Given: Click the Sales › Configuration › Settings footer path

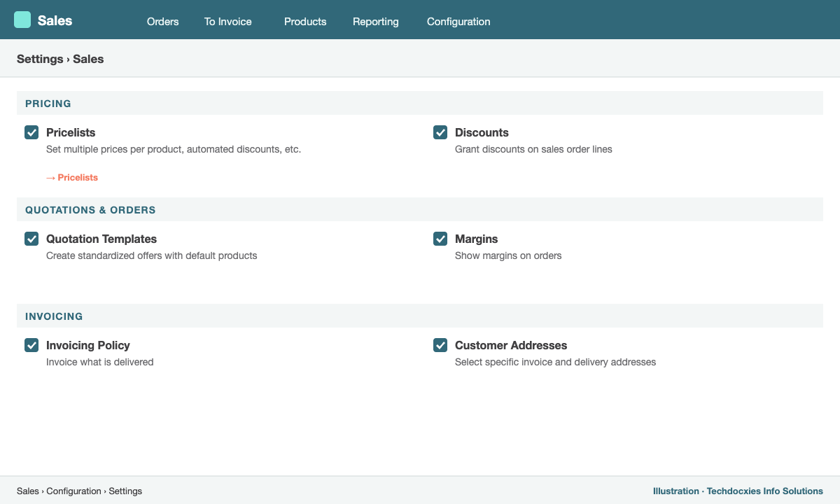Looking at the screenshot, I should (x=79, y=491).
